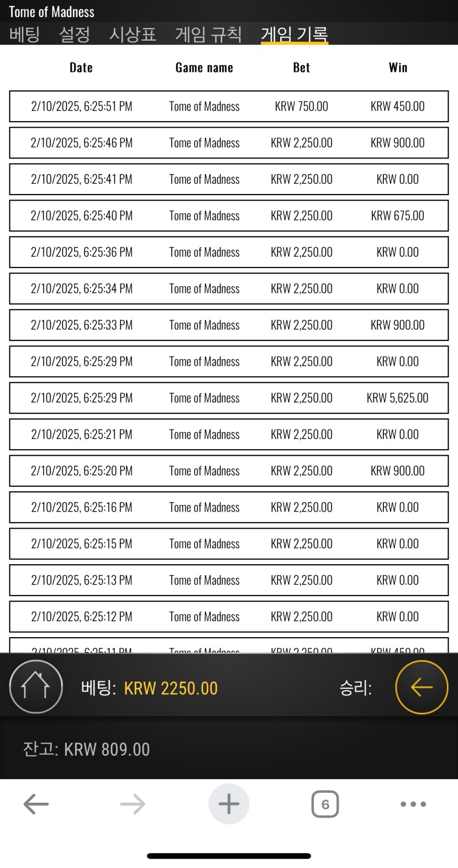The image size is (458, 868).
Task: Tap the 6:25:46 PM history row
Action: 229,143
